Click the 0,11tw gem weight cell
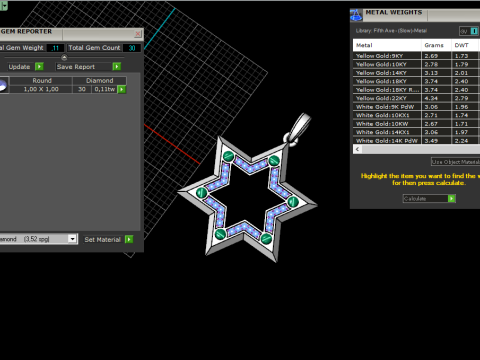 pyautogui.click(x=105, y=89)
